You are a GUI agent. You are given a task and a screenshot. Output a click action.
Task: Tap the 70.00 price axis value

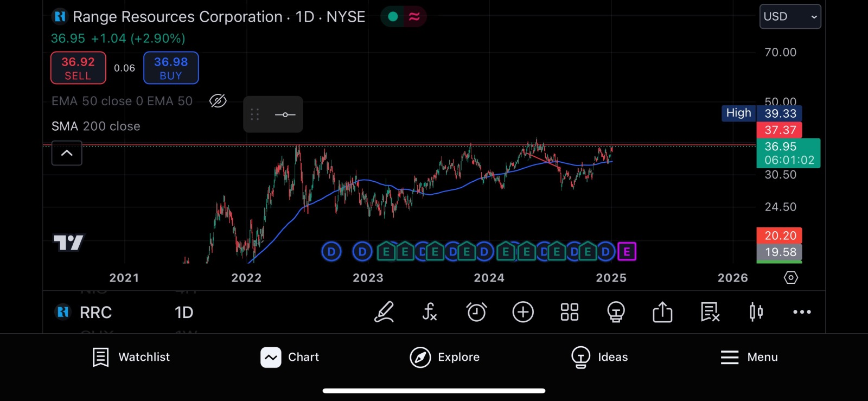[x=781, y=53]
